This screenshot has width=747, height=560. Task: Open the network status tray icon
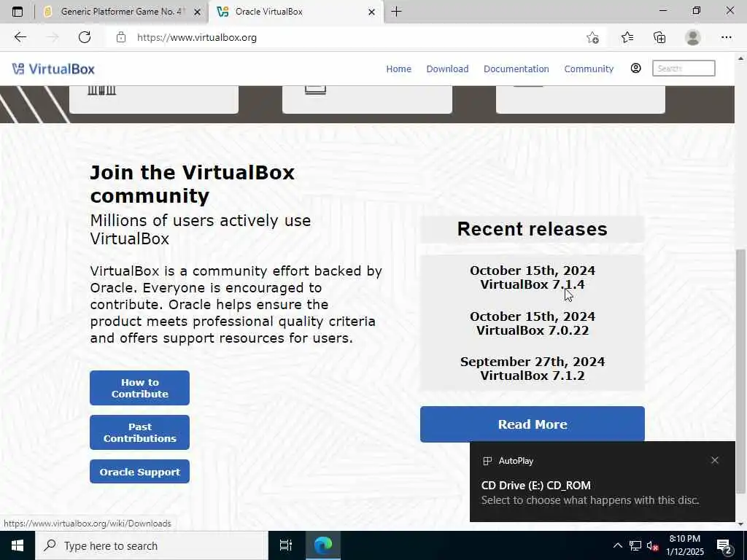[x=635, y=545]
